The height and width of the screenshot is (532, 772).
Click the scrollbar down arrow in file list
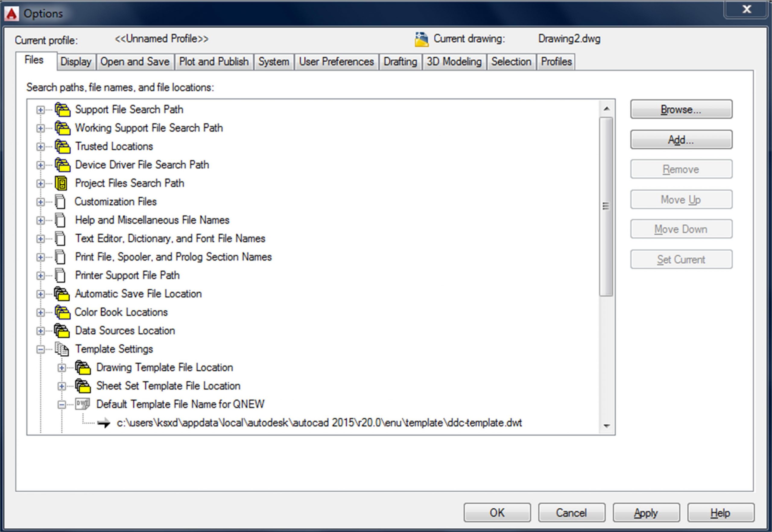[607, 426]
